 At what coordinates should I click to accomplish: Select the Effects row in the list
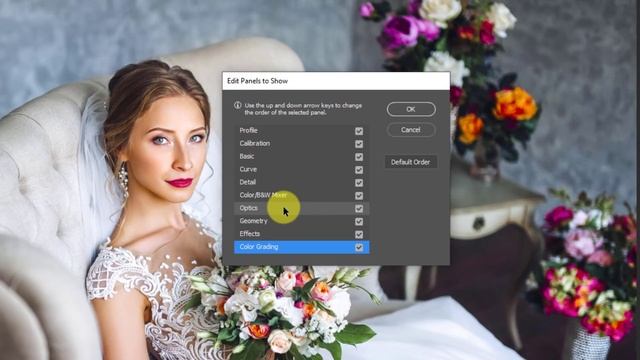302,234
